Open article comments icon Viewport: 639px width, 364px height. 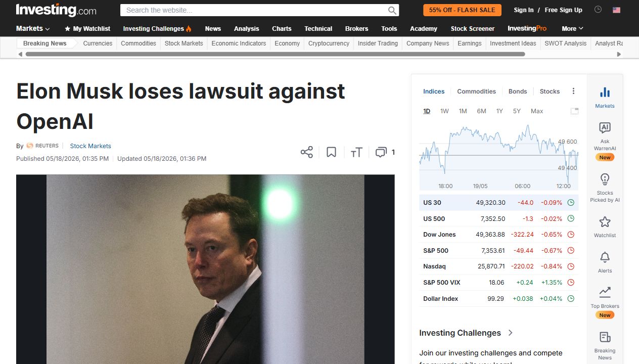coord(381,152)
